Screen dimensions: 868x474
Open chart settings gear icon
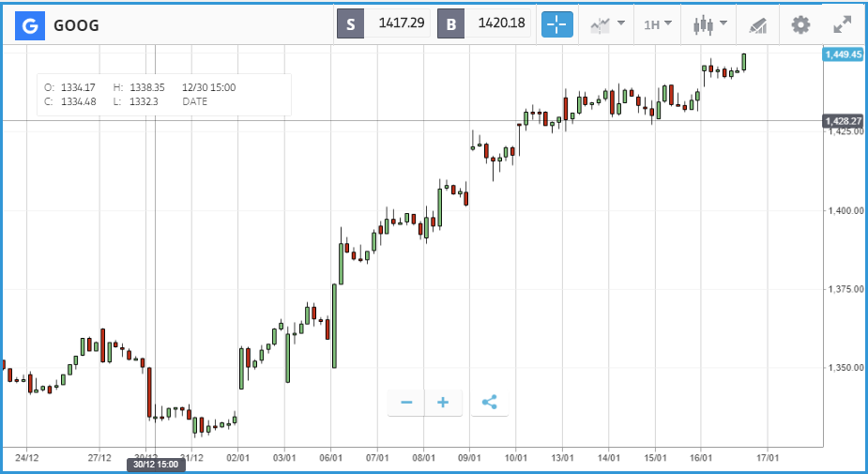[800, 25]
